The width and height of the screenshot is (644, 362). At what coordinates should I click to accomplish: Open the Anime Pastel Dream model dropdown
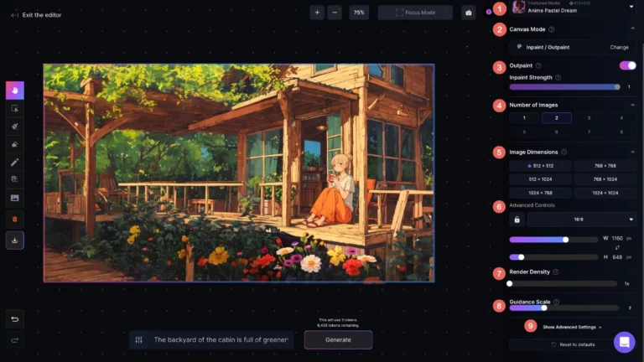coord(631,8)
